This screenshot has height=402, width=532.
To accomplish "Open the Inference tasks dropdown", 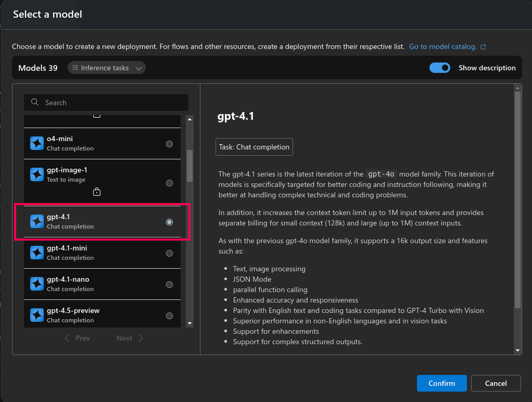I will (x=138, y=68).
